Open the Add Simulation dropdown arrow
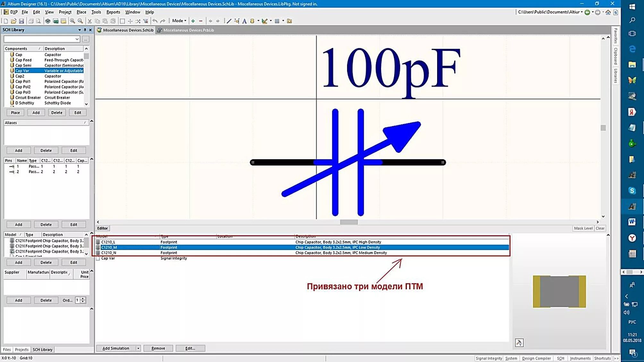644x362 pixels. click(x=138, y=348)
